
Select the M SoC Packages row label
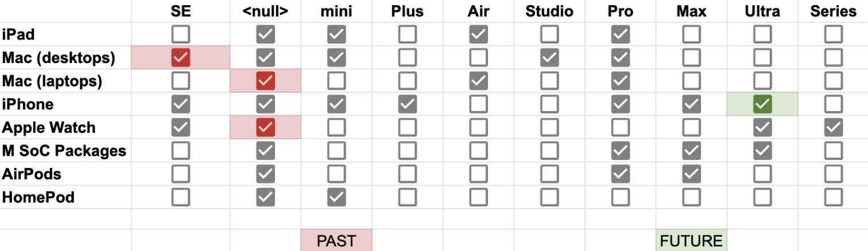[x=64, y=151]
